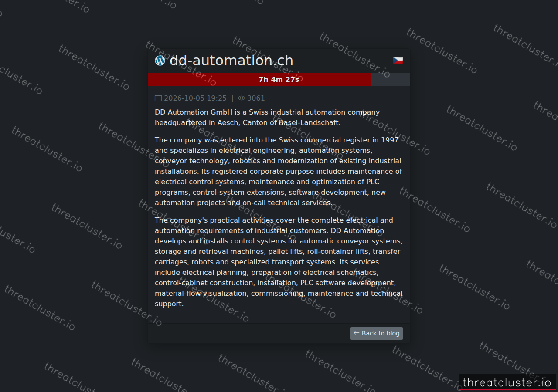Viewport: 558px width, 392px height.
Task: Click the paragraph starting 'DD Automation GmbH is'
Action: [279, 118]
